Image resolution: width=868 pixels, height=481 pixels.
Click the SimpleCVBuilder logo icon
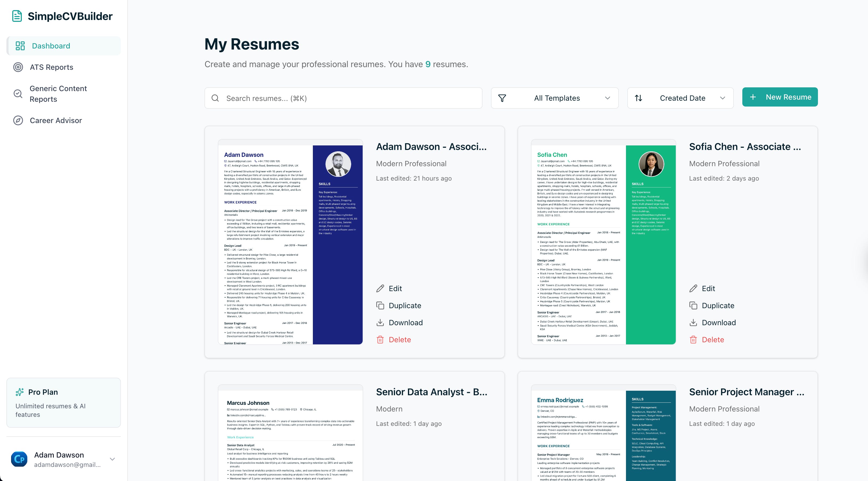[x=17, y=16]
